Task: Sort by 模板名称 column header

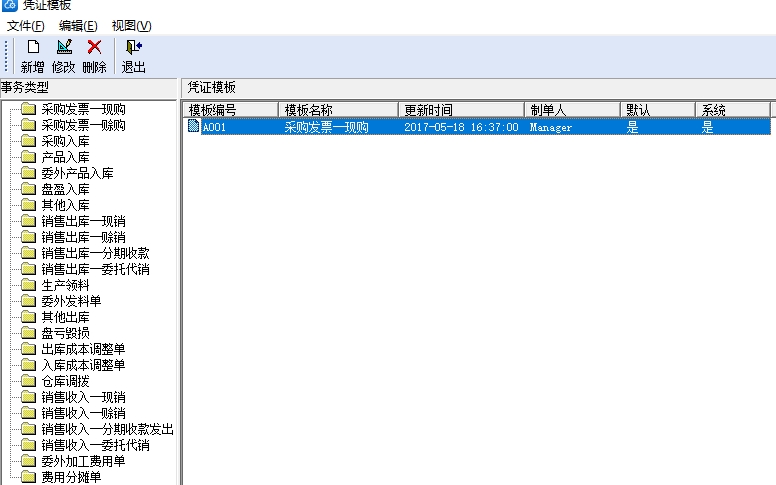Action: 339,109
